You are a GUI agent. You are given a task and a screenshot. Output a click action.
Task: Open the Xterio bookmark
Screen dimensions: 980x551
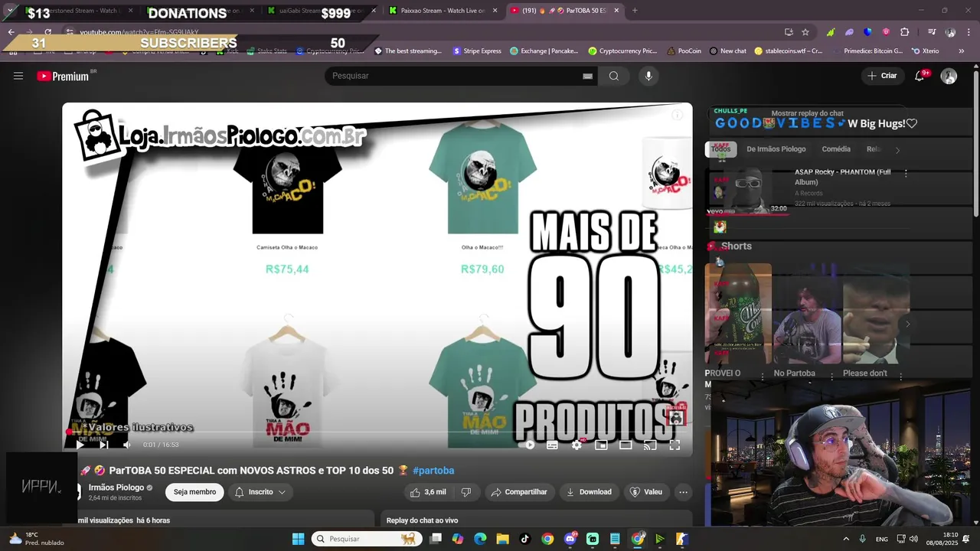(x=924, y=51)
